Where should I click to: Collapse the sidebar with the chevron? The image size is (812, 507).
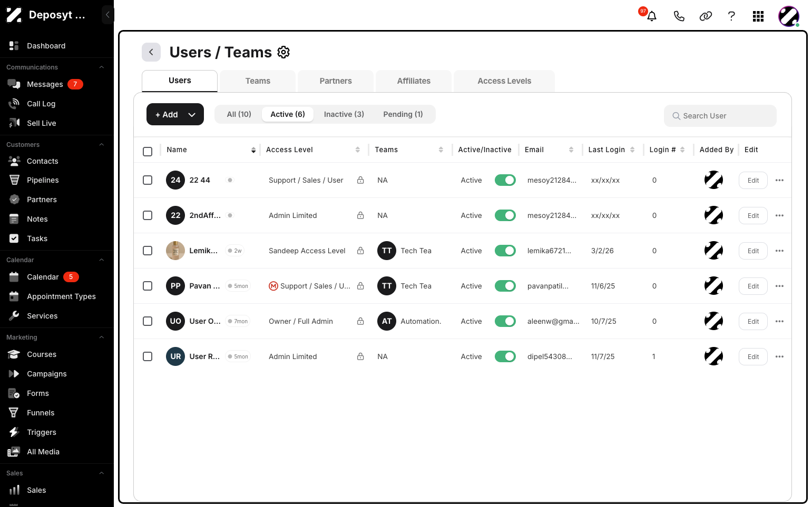click(107, 15)
